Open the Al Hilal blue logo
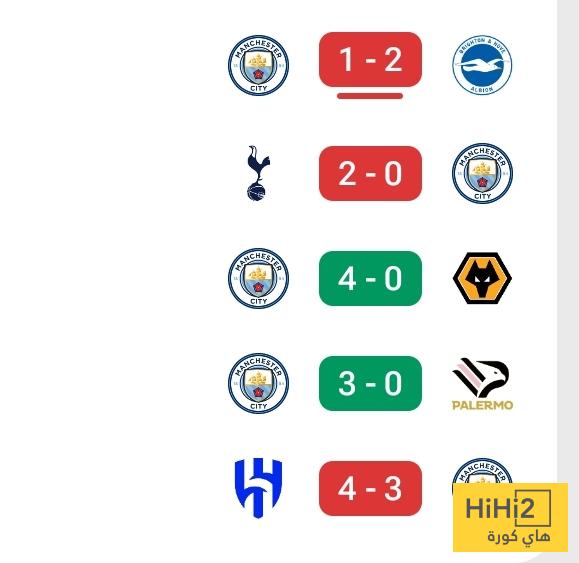The width and height of the screenshot is (579, 563). pos(258,488)
